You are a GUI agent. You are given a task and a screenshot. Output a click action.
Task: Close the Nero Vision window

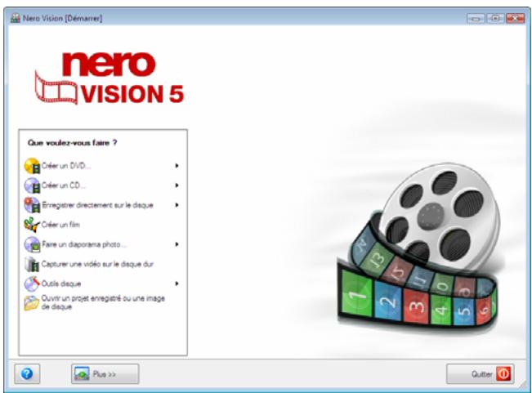[x=515, y=19]
